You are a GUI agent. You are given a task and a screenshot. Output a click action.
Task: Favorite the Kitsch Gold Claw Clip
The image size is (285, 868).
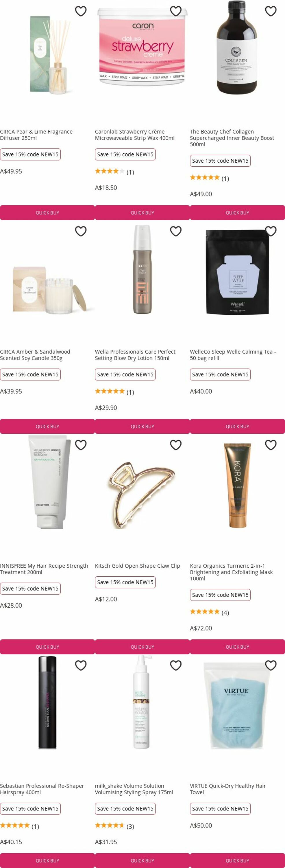tap(176, 445)
